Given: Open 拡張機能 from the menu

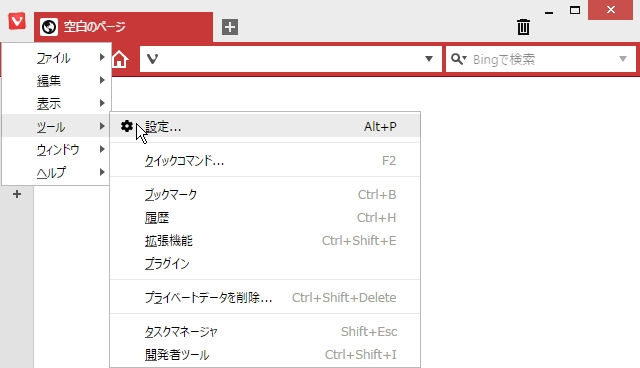Looking at the screenshot, I should [265, 241].
